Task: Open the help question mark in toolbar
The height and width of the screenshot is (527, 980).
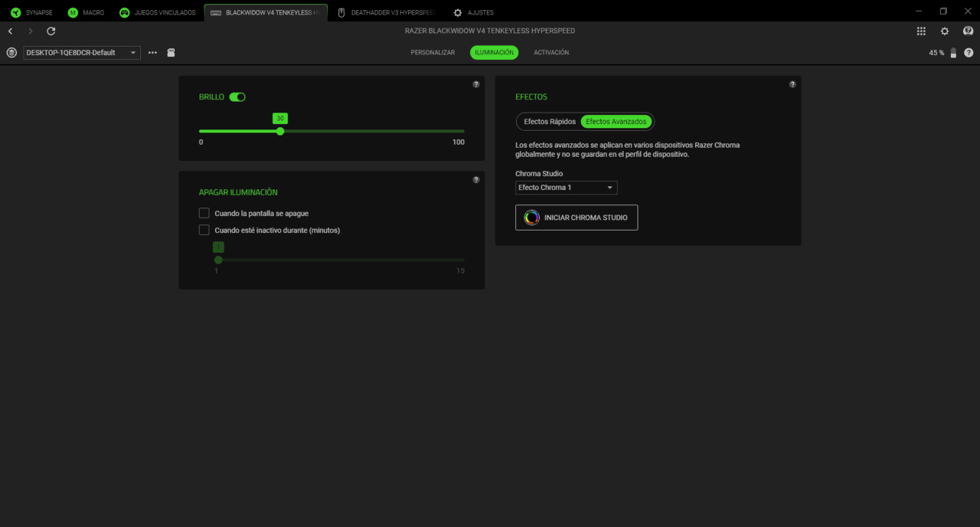Action: [969, 53]
